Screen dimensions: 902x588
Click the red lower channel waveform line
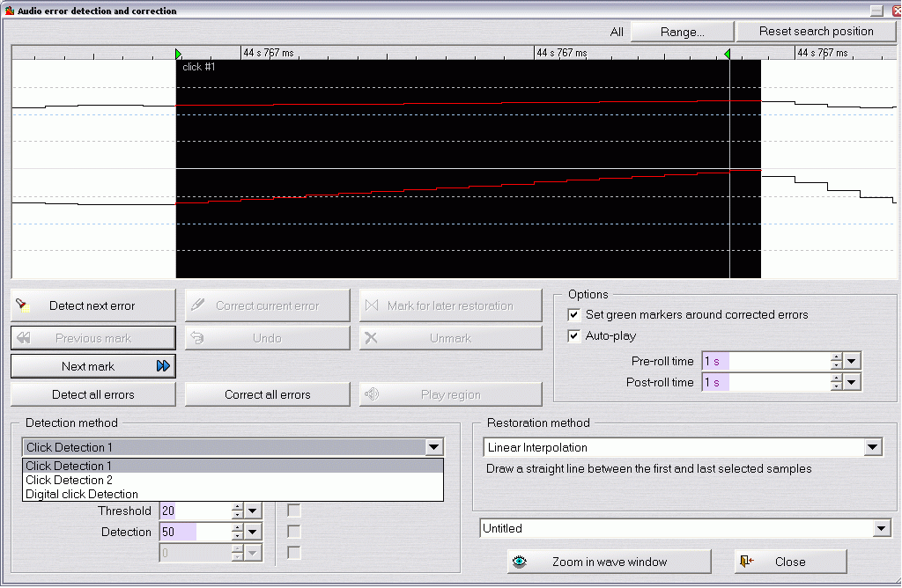pyautogui.click(x=469, y=187)
